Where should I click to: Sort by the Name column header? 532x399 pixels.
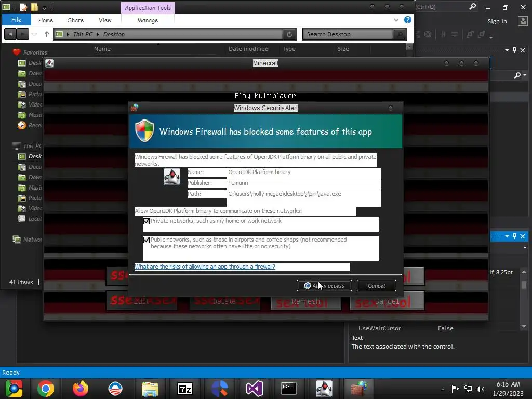point(102,49)
